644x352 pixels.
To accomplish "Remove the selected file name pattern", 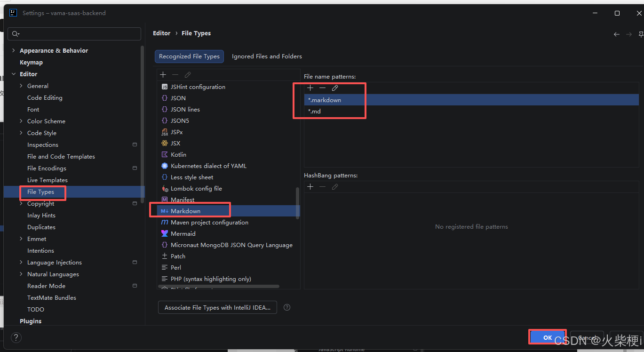I will pos(322,88).
